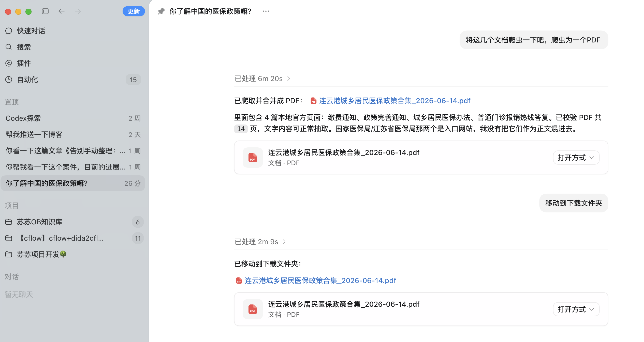The width and height of the screenshot is (644, 342).
Task: Expand the 已处理 2m 9s details
Action: (260, 242)
